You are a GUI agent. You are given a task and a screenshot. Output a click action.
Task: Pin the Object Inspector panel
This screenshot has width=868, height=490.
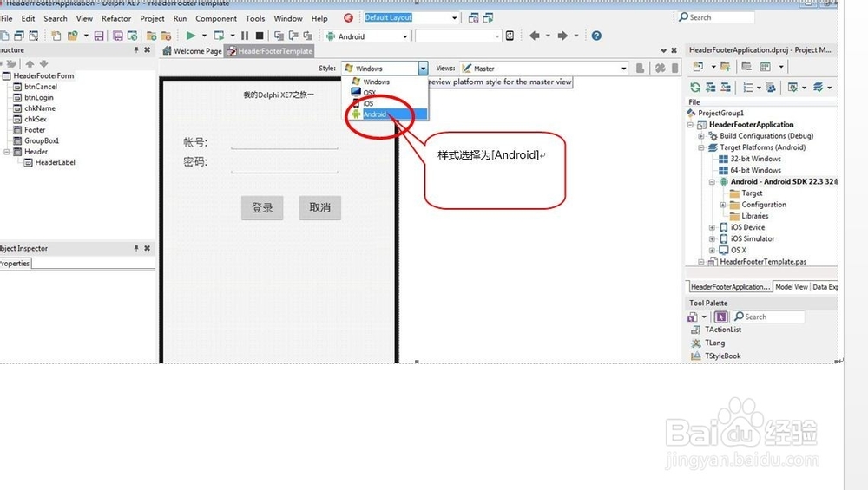[x=136, y=248]
